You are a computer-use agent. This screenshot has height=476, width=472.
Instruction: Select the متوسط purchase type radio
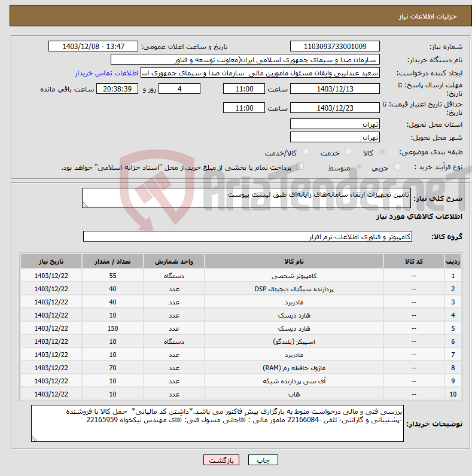pyautogui.click(x=360, y=167)
